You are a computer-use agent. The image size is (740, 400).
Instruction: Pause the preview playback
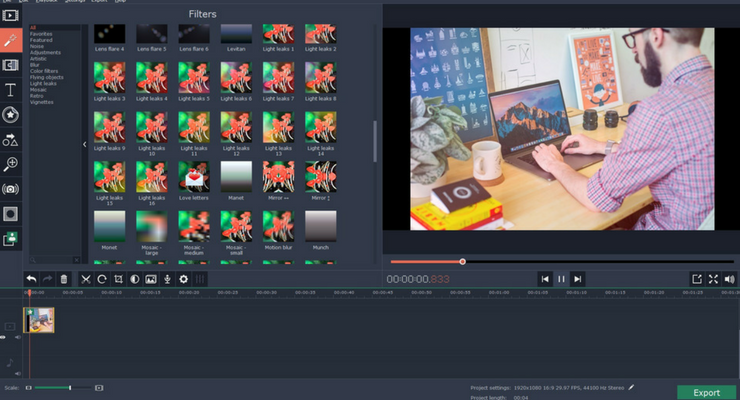coord(561,279)
